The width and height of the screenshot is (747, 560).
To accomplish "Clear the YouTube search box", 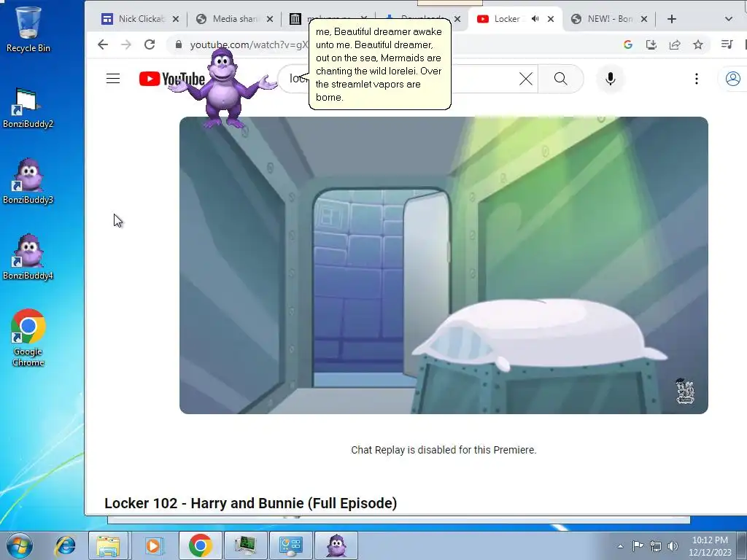I will (x=526, y=79).
